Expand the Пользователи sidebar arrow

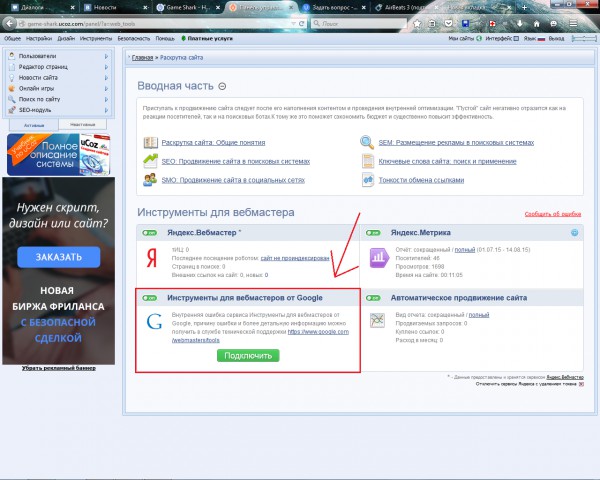[106, 56]
